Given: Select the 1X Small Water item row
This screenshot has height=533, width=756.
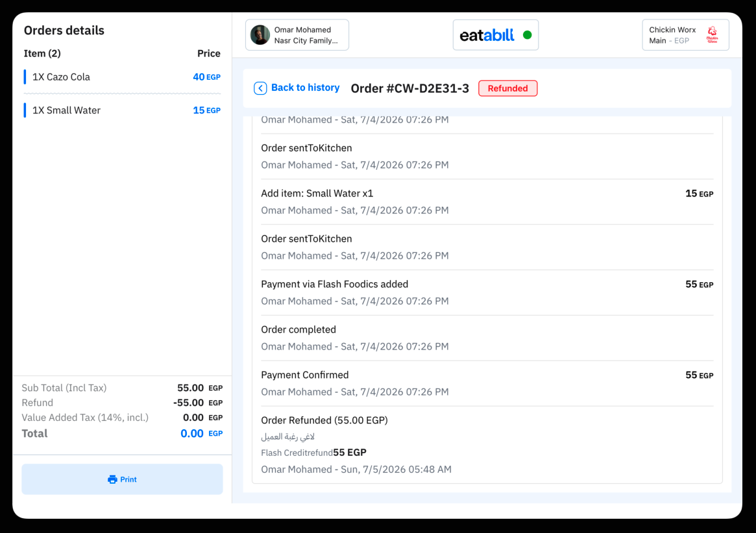Looking at the screenshot, I should (x=123, y=110).
